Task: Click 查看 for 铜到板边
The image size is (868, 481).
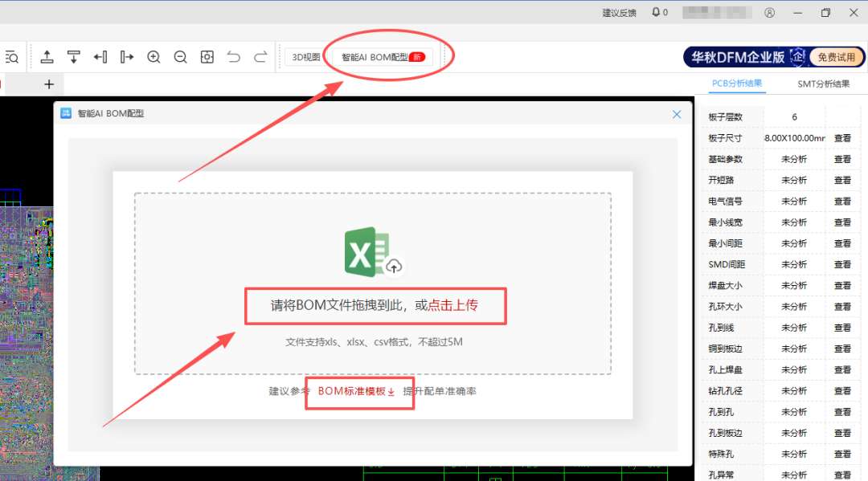Action: [x=842, y=349]
